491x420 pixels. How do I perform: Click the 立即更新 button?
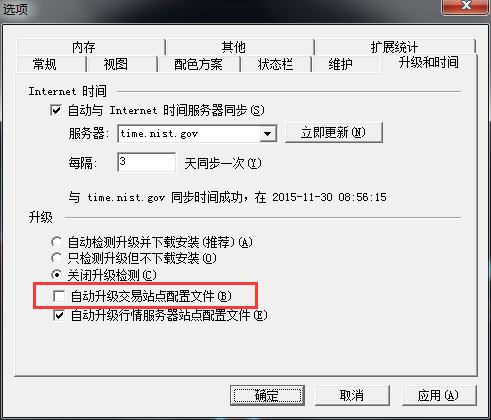pos(334,133)
